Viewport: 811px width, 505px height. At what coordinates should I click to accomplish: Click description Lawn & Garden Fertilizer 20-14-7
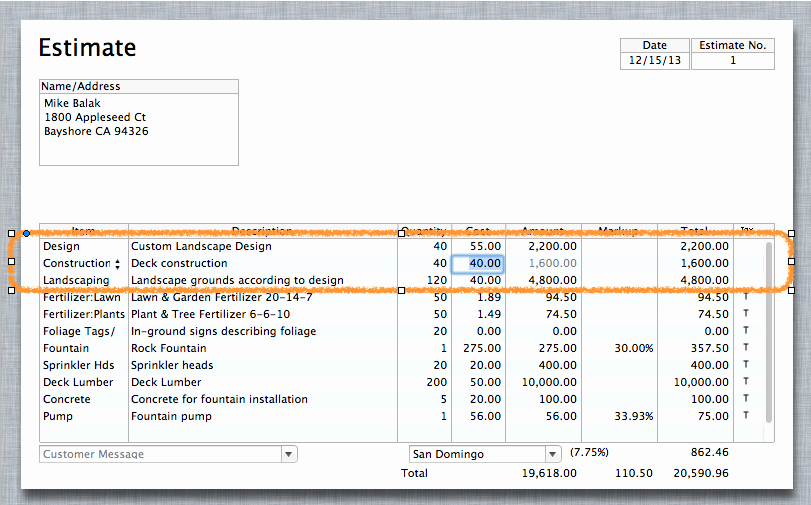(x=222, y=298)
